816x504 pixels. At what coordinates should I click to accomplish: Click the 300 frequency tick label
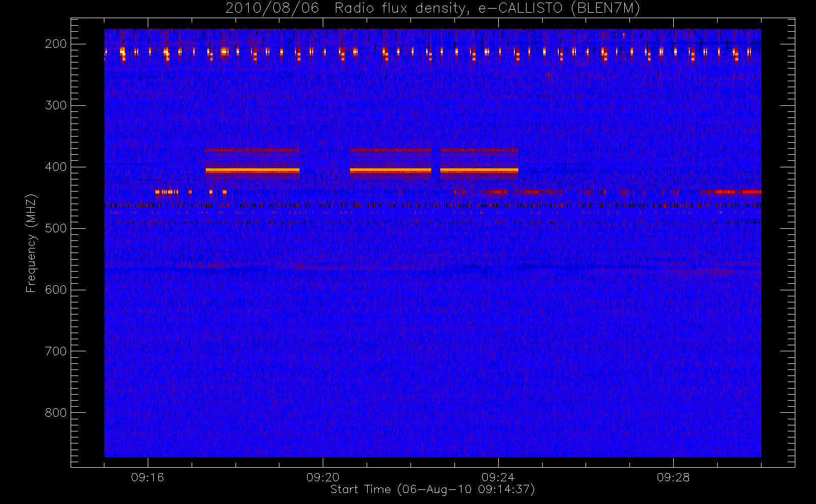point(55,105)
